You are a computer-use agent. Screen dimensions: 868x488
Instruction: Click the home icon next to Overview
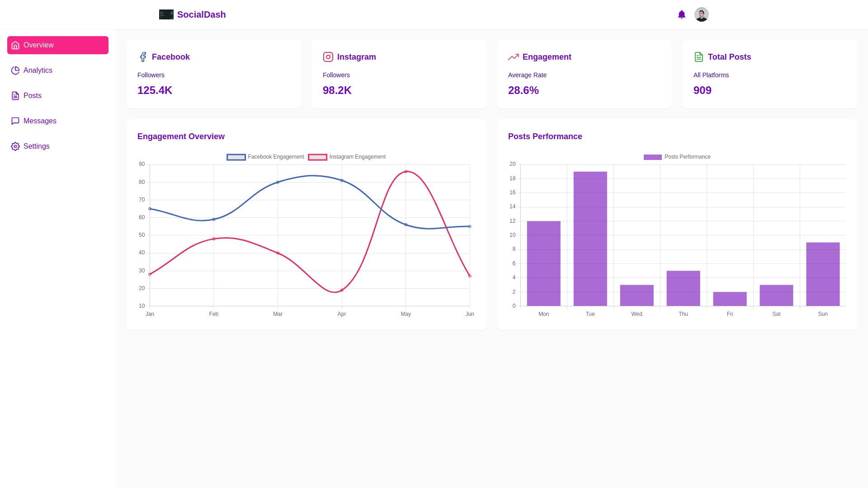[x=15, y=45]
